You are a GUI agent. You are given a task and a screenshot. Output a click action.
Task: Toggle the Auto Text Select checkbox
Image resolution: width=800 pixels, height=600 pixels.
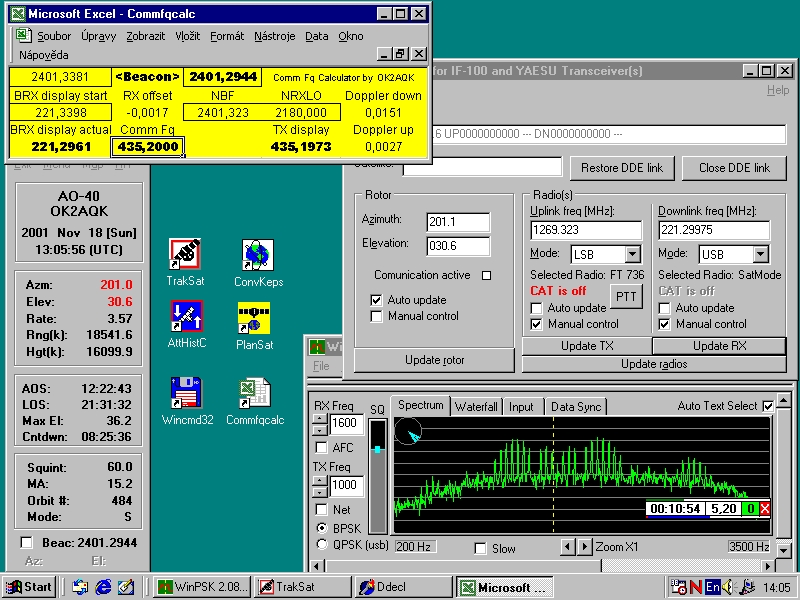768,406
